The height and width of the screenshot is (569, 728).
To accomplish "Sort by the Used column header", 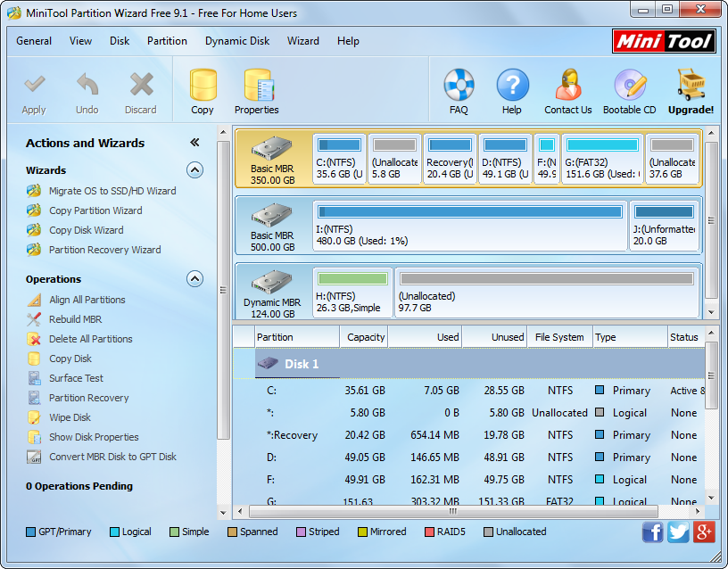I will [425, 337].
